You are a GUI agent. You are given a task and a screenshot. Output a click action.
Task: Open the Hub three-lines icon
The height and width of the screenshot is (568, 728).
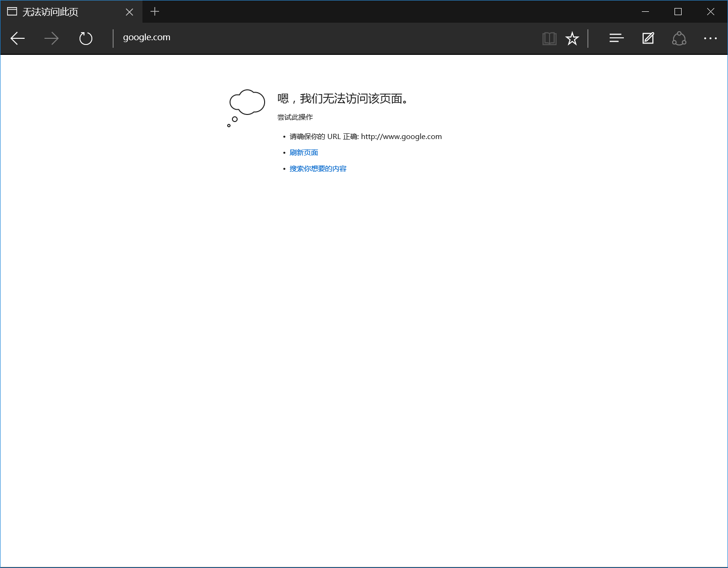616,38
